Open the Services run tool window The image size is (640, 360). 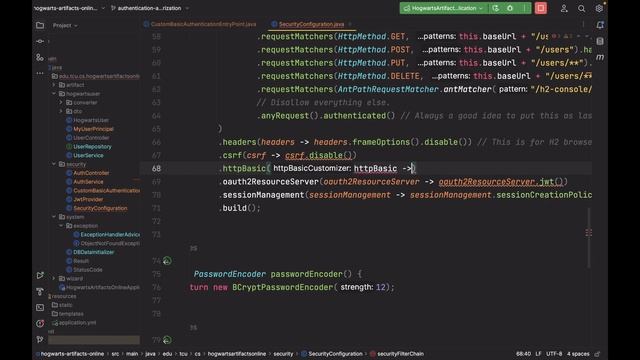[x=40, y=276]
